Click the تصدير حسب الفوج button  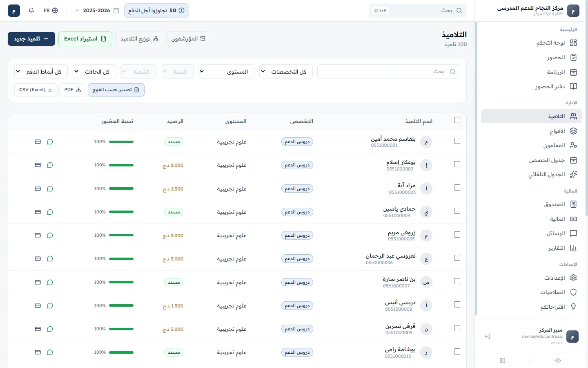tap(116, 90)
